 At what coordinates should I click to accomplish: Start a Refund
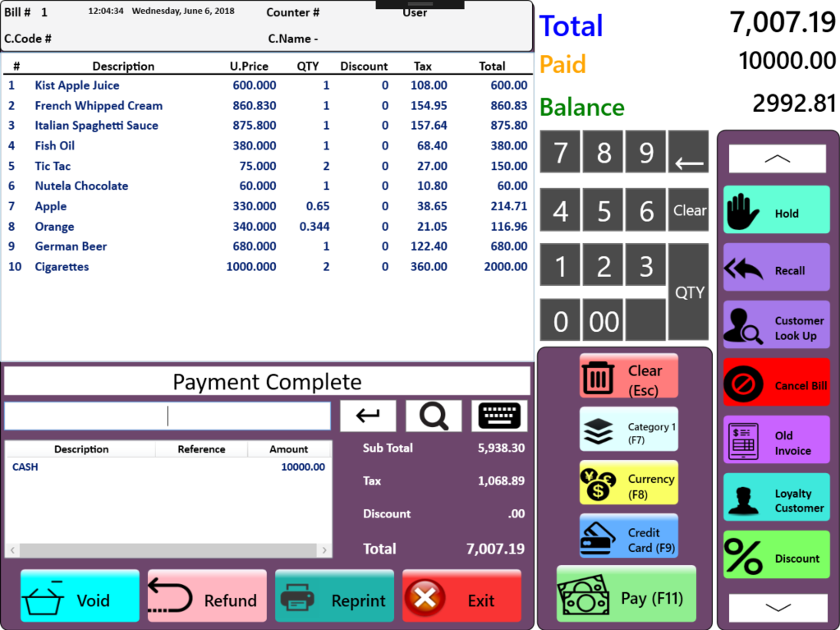tap(207, 596)
